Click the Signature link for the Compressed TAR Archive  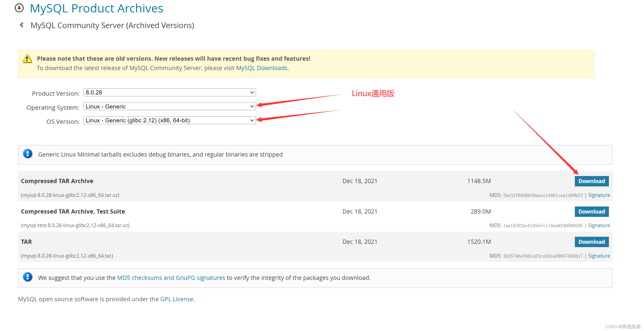599,195
